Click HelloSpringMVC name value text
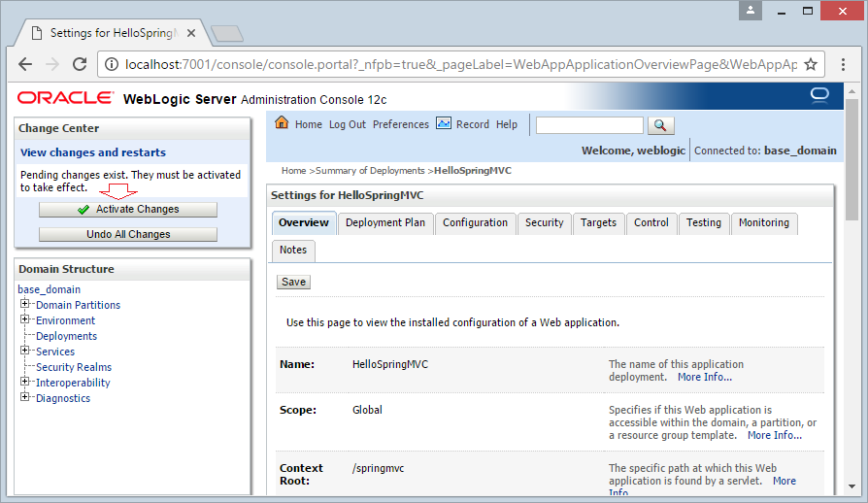 (390, 364)
